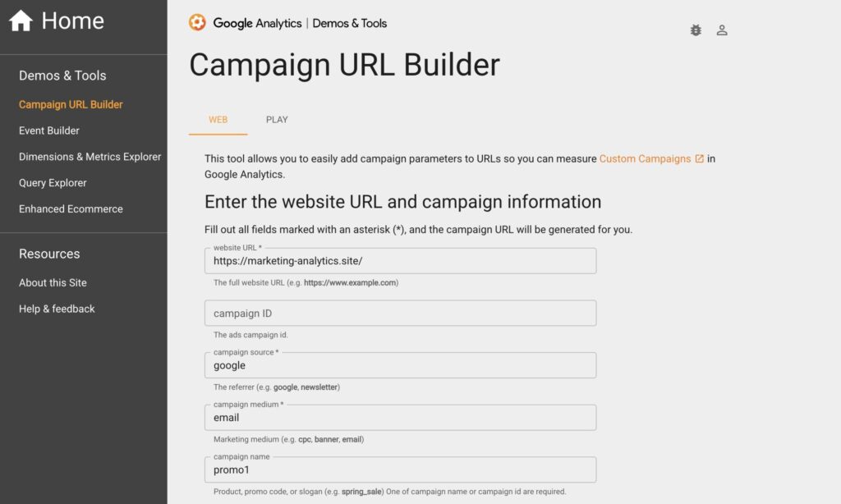Click the campaign medium field
The width and height of the screenshot is (841, 504).
pyautogui.click(x=400, y=418)
